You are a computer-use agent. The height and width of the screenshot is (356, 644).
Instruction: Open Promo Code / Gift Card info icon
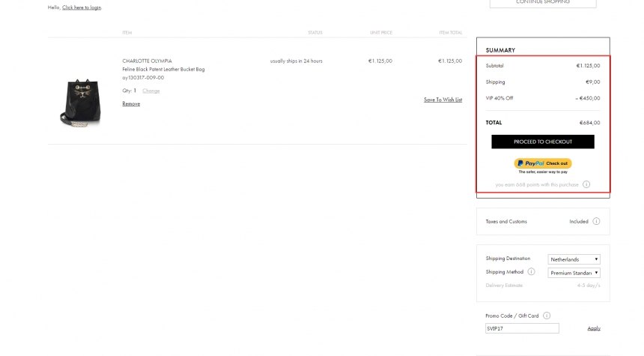click(x=546, y=316)
